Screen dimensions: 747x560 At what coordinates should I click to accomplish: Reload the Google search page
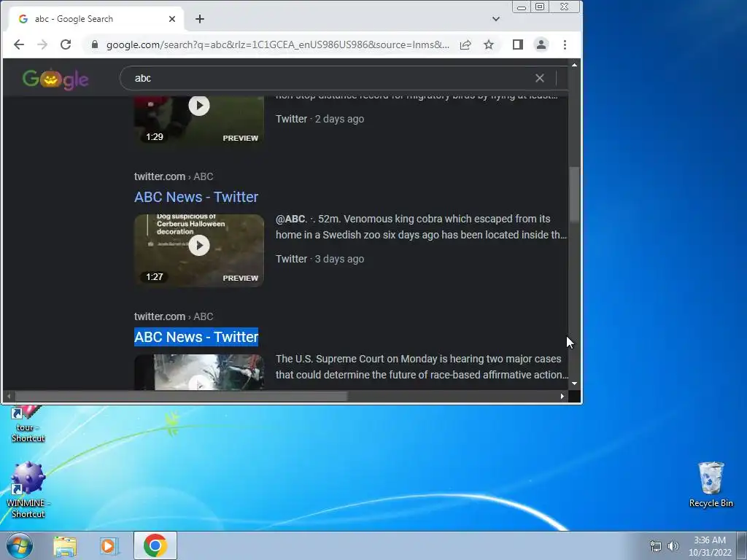point(66,44)
